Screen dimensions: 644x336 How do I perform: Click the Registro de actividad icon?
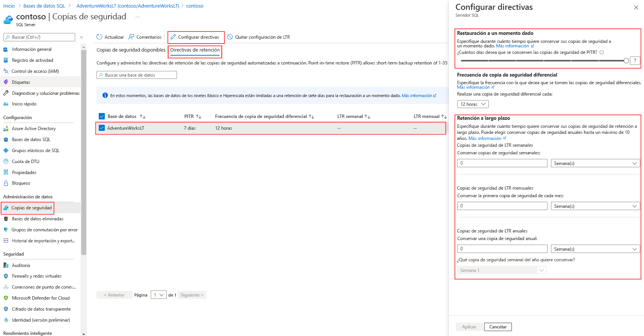[x=6, y=60]
